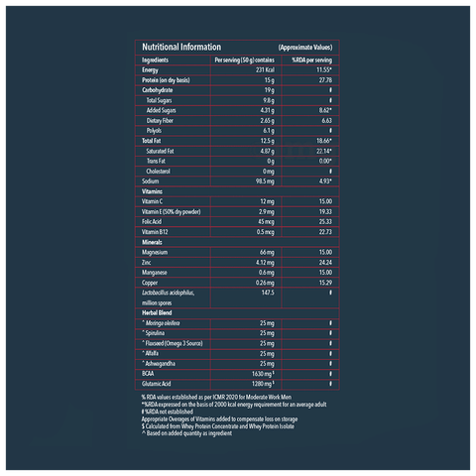Select the Minerals section header

coord(152,242)
